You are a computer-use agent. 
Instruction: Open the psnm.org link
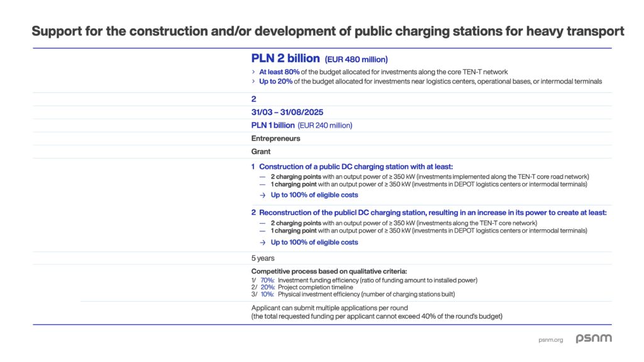[551, 340]
